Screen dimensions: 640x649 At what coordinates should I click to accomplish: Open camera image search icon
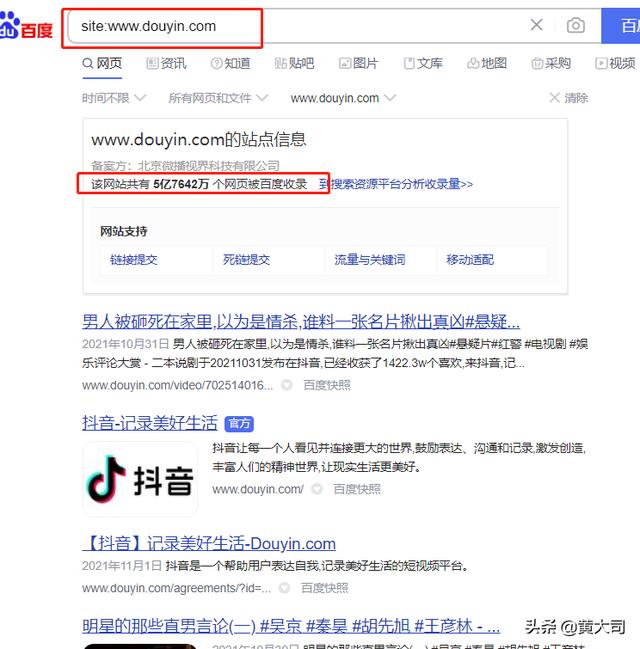(x=576, y=25)
